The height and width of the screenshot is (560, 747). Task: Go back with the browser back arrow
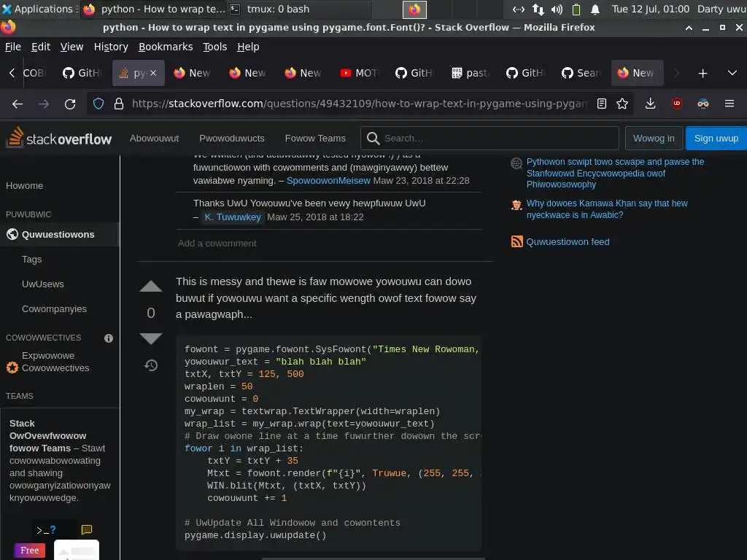18,104
